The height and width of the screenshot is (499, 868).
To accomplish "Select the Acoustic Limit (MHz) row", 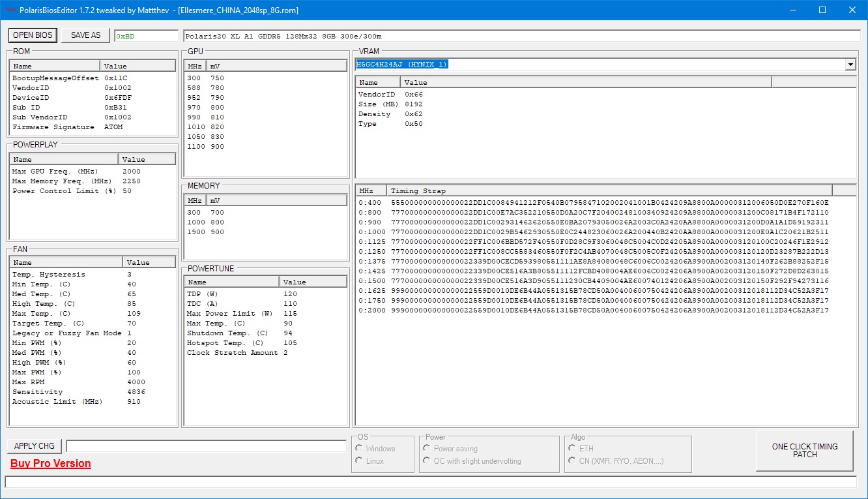I will point(93,402).
